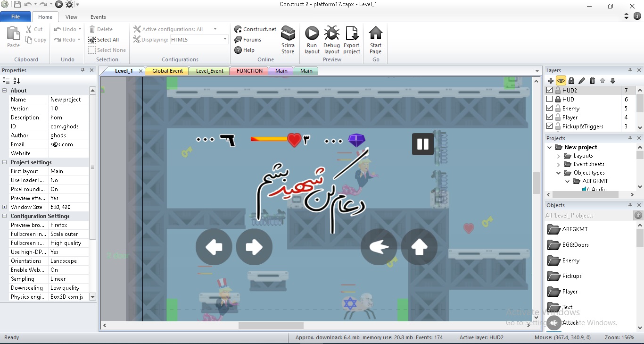Go to Start Page home icon
This screenshot has height=344, width=644.
(x=375, y=34)
